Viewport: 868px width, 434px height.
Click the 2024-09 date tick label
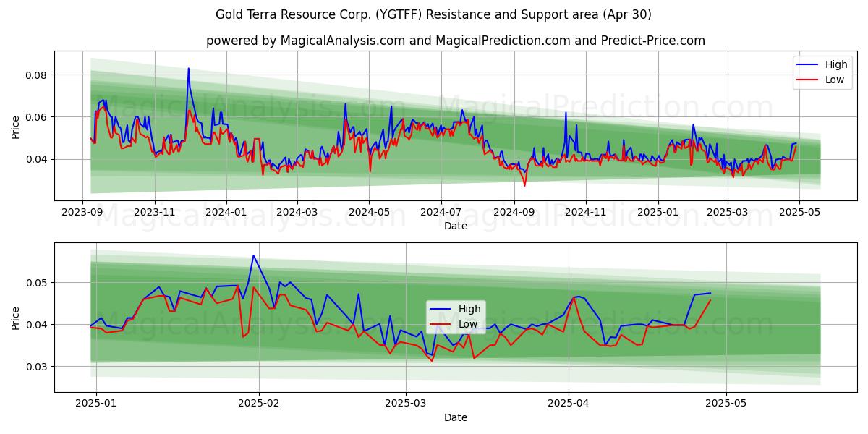coord(514,212)
